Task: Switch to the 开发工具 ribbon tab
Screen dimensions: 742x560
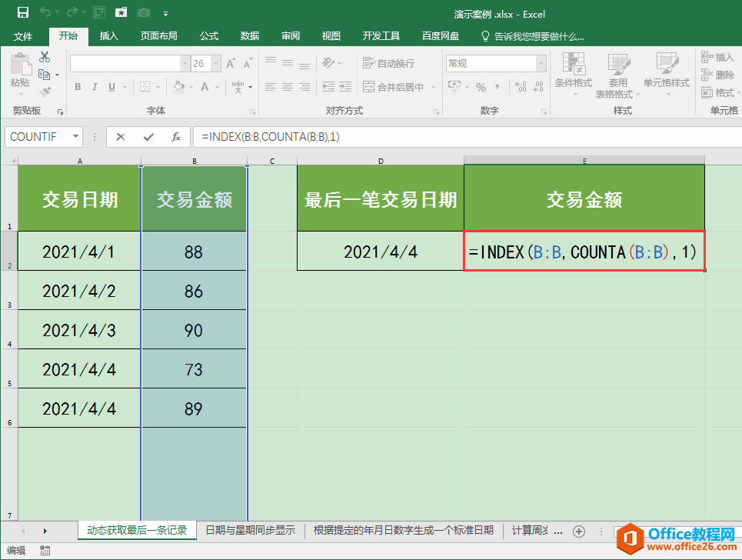Action: [x=381, y=36]
